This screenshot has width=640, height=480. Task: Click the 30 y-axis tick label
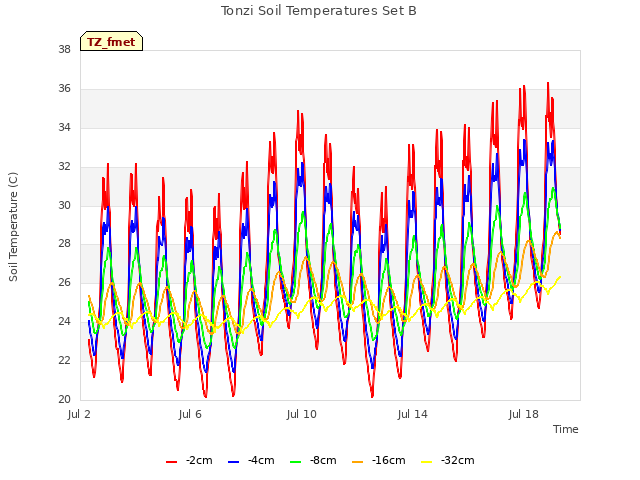[x=64, y=205]
